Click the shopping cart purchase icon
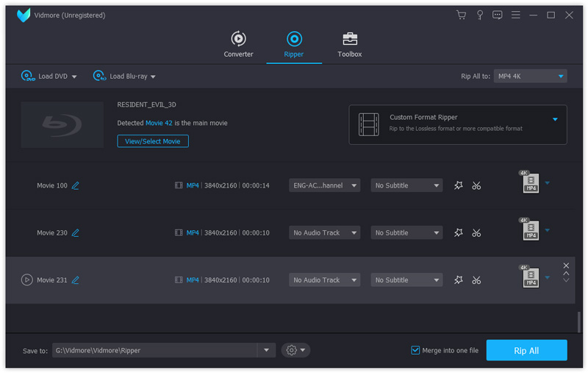The height and width of the screenshot is (373, 588). pos(461,15)
